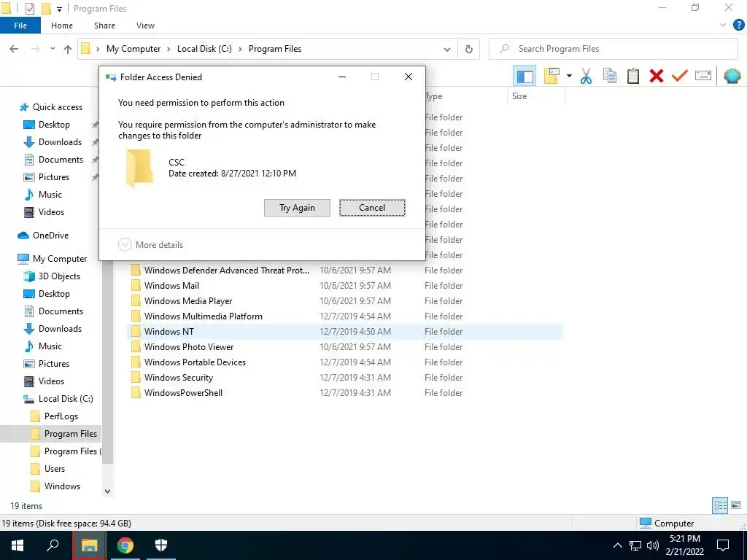Click the title bar Properties quick access icon
The height and width of the screenshot is (560, 747).
[29, 9]
